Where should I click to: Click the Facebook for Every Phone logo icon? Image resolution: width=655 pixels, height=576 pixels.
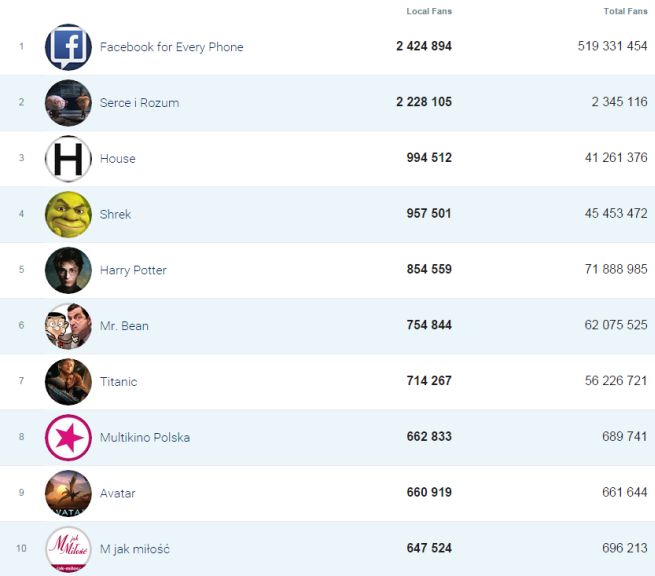coord(68,47)
